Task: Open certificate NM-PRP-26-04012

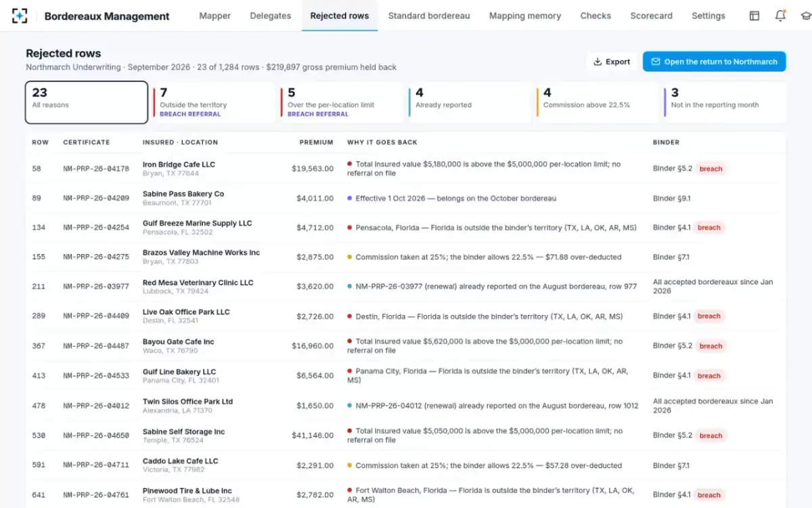Action: pos(96,406)
